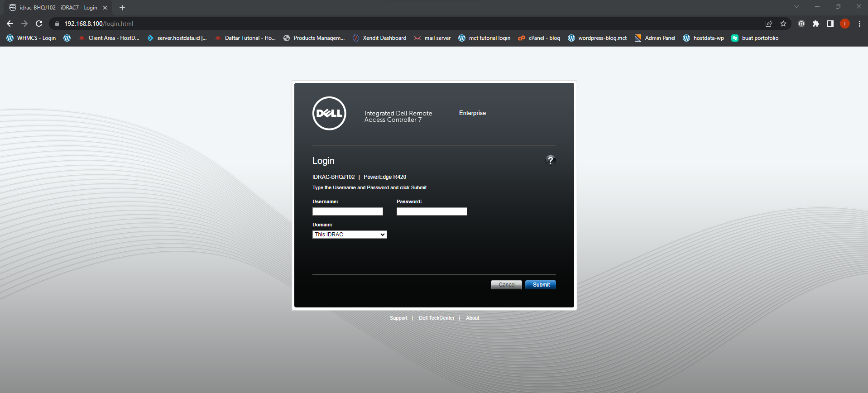This screenshot has width=868, height=393.
Task: Open the Daftar Tutorial bookmark
Action: [x=245, y=38]
